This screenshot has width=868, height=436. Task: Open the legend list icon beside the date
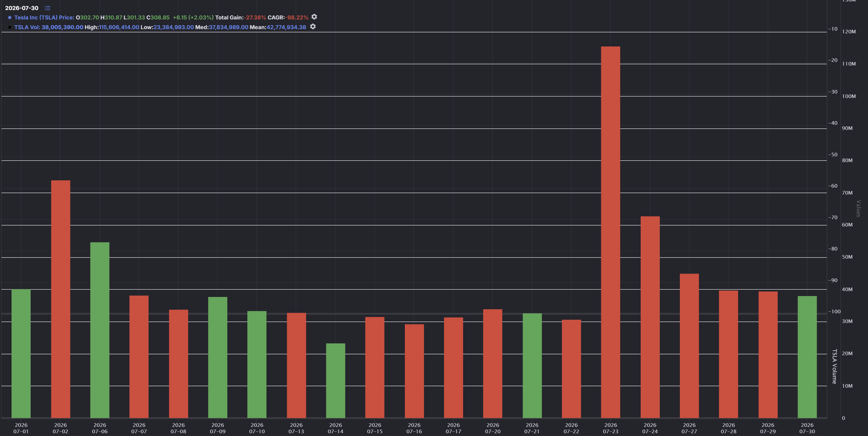(x=48, y=8)
